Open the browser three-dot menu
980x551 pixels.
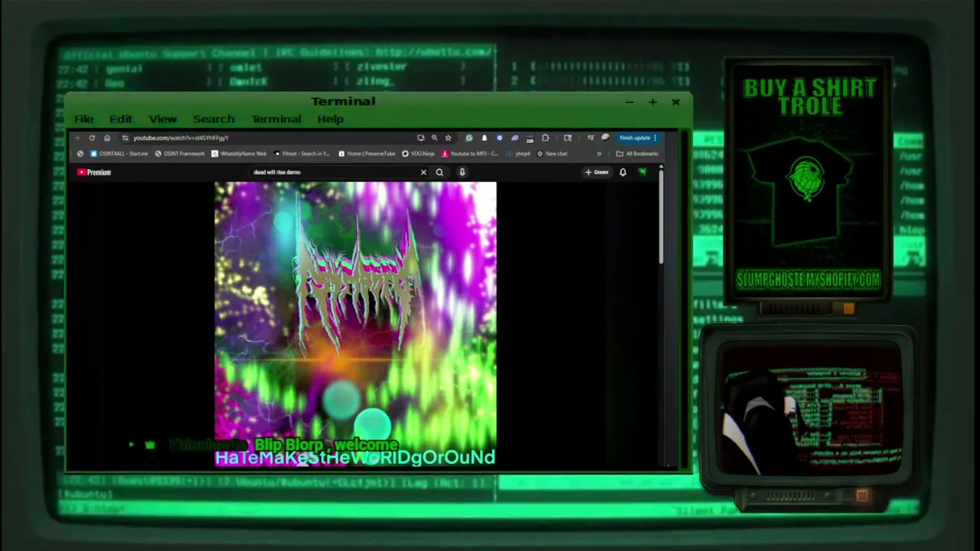(x=655, y=138)
